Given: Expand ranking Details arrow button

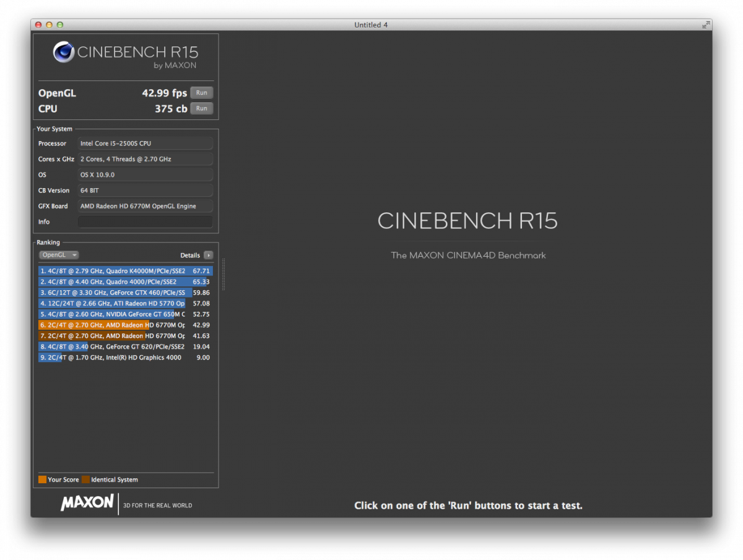Looking at the screenshot, I should coord(209,255).
